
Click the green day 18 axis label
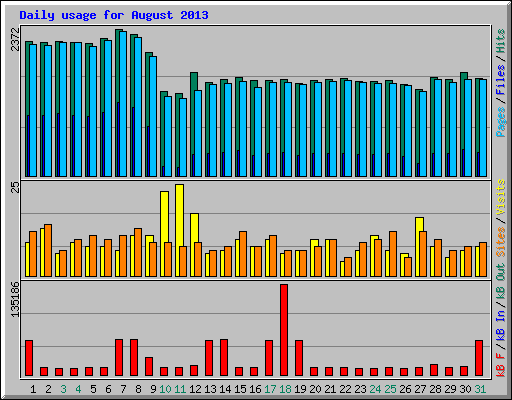[x=285, y=389]
